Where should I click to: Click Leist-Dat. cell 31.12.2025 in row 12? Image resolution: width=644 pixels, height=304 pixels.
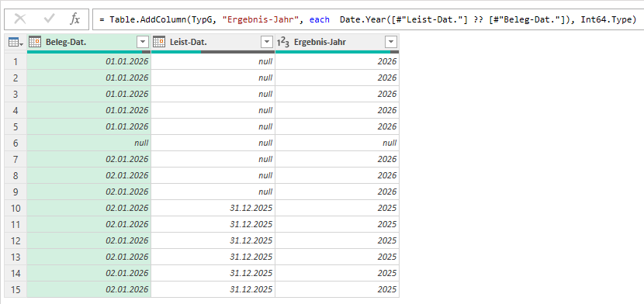coord(213,240)
